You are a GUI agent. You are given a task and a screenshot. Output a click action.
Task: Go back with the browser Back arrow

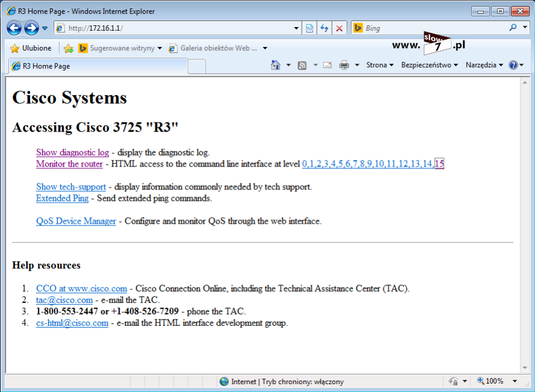14,28
